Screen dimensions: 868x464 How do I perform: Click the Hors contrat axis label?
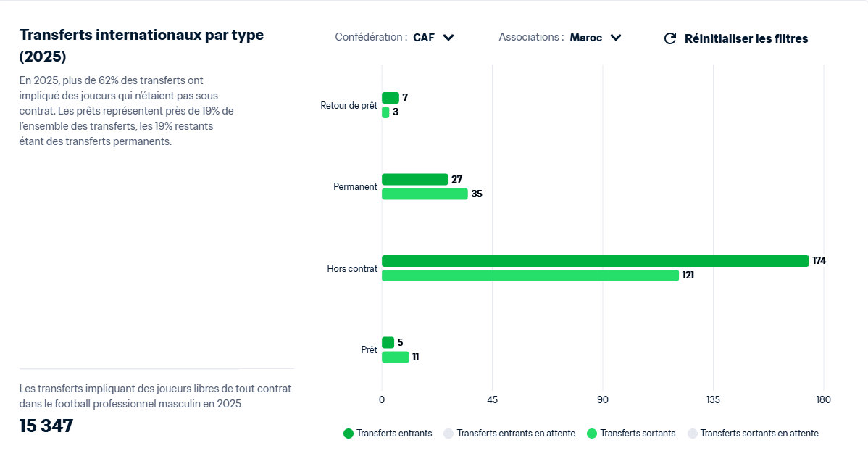point(352,268)
